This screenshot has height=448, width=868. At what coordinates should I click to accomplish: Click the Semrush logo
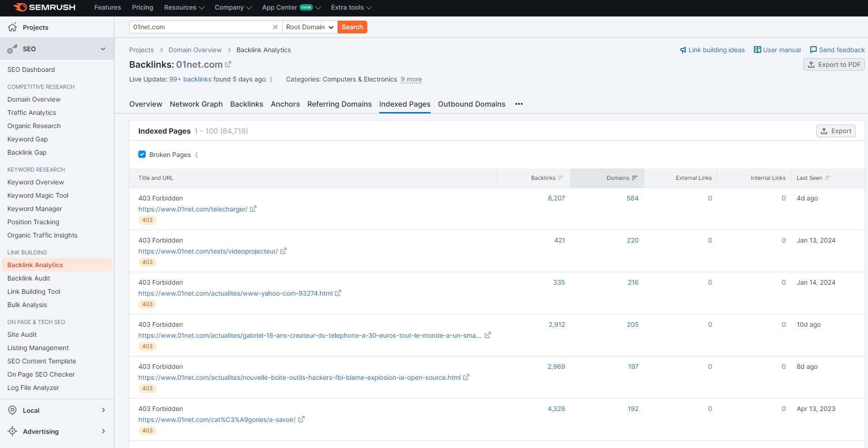[x=44, y=7]
